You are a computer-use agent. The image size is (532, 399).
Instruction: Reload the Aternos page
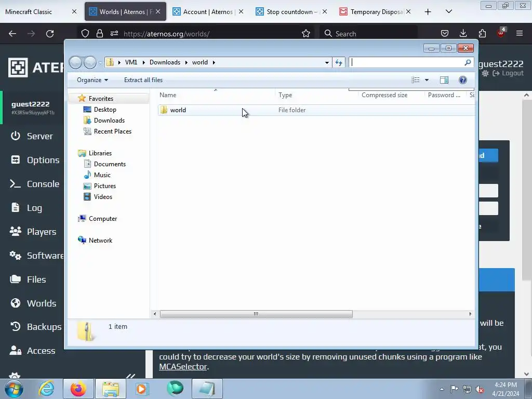[50, 34]
